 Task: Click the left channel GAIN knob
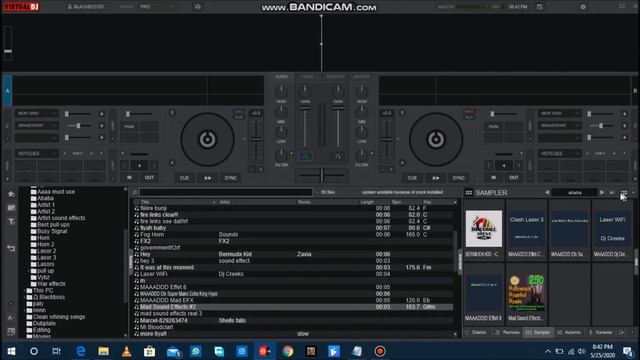point(304,91)
